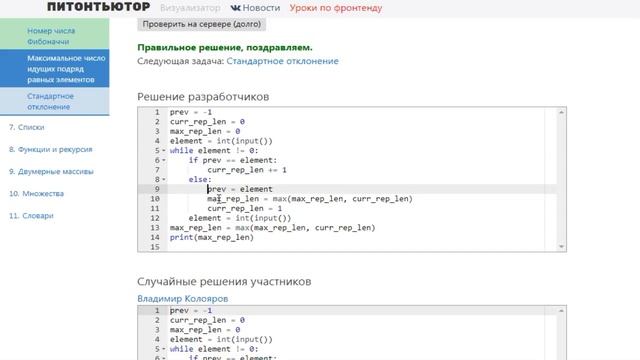Open section 7. Списки
This screenshot has height=360, width=640.
[27, 127]
